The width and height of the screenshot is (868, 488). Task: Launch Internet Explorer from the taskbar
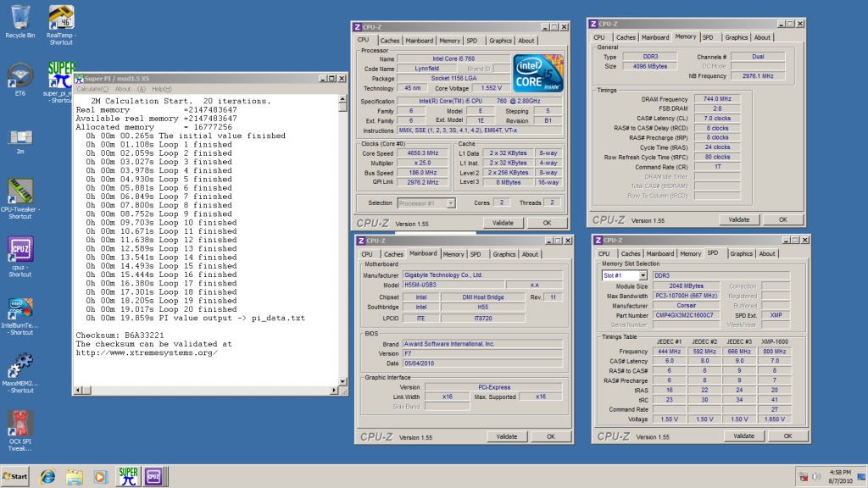pyautogui.click(x=47, y=476)
